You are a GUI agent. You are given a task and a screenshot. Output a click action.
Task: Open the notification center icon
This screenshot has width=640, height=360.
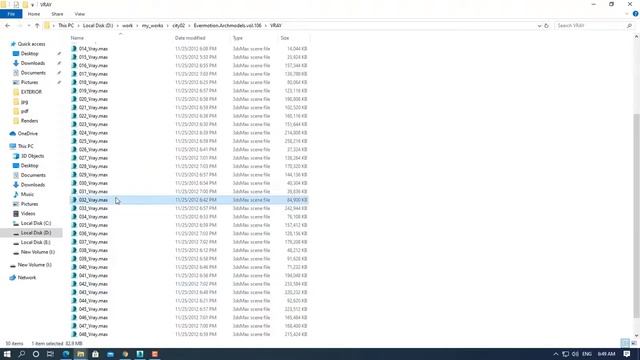[x=627, y=354]
